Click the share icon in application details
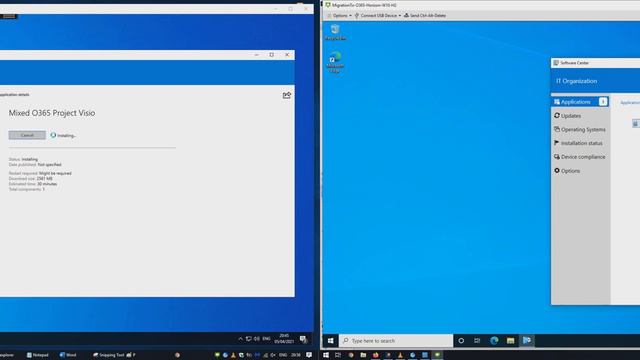 tap(287, 96)
